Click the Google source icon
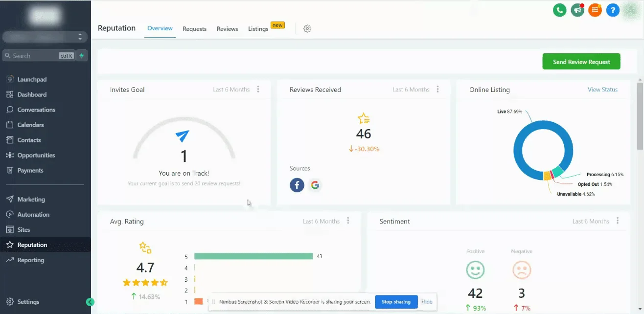This screenshot has width=644, height=314. (x=315, y=185)
